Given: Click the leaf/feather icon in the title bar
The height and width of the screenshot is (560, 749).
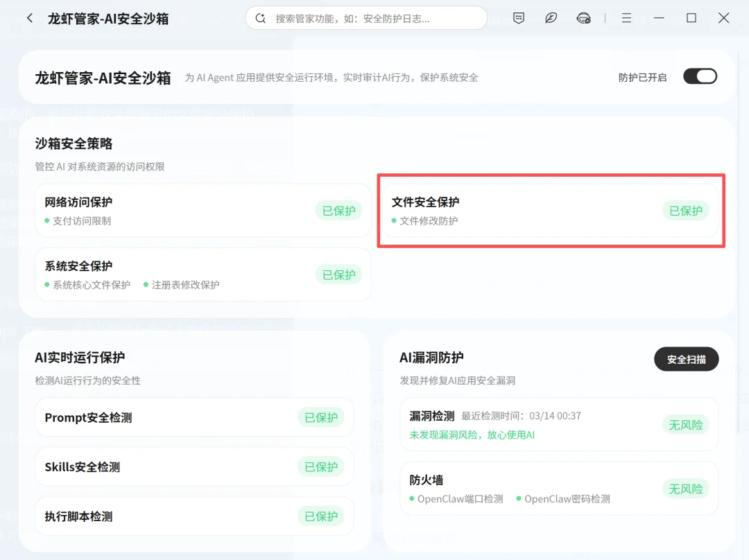Looking at the screenshot, I should [551, 18].
